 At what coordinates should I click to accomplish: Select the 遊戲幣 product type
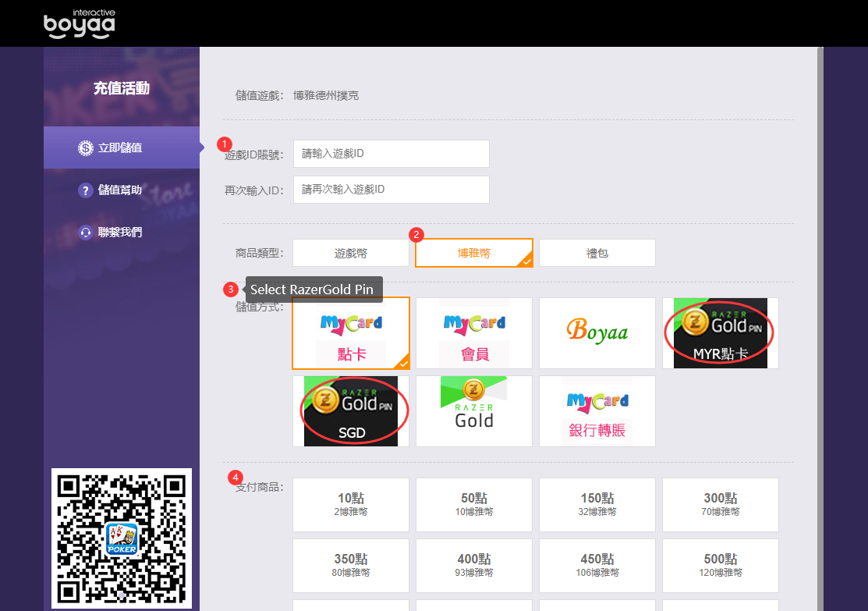(x=351, y=253)
